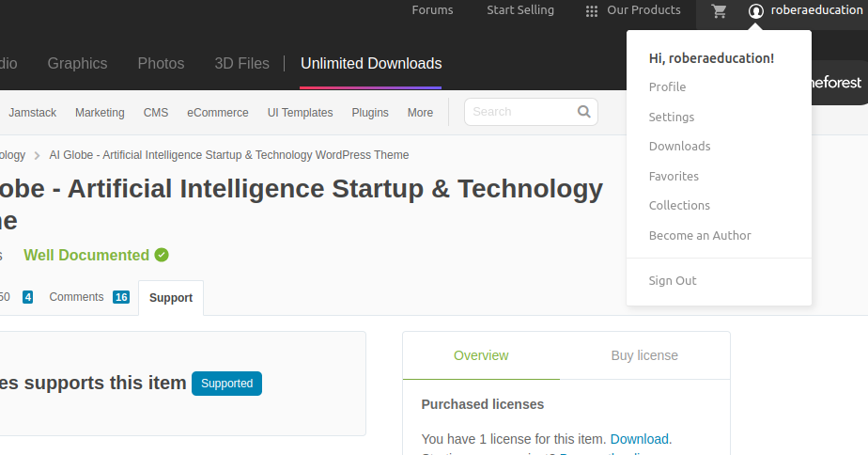Click AI Globe breadcrumb link
This screenshot has width=868, height=455.
point(228,155)
